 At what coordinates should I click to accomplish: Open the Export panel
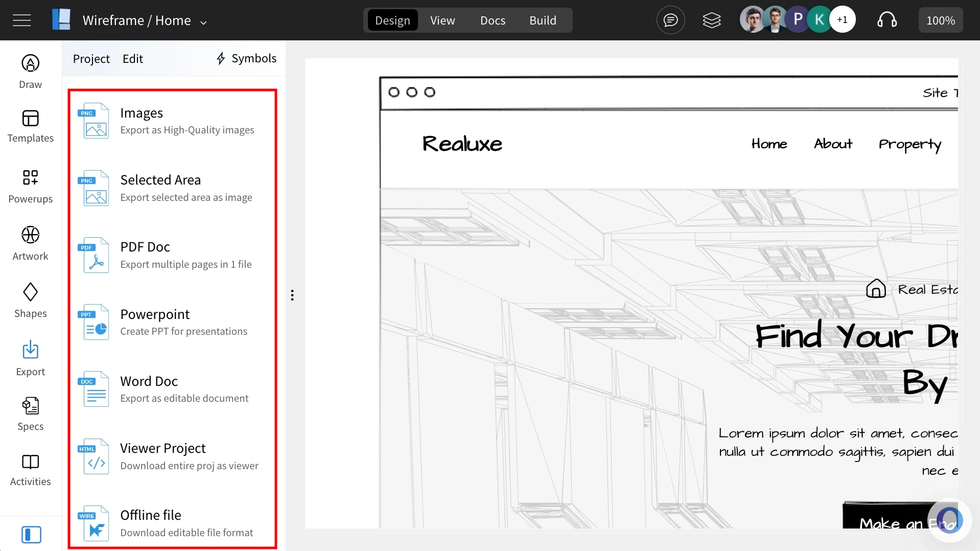[30, 358]
